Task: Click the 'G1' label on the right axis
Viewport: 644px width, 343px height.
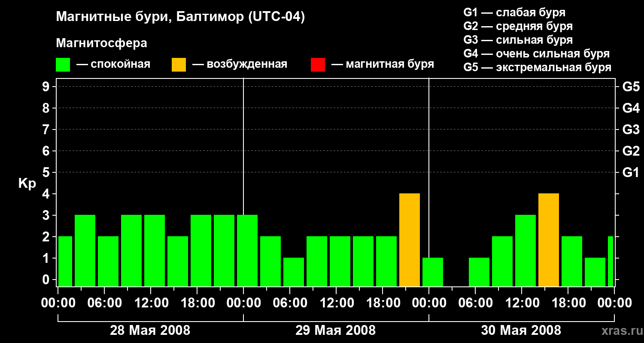Action: click(x=631, y=172)
